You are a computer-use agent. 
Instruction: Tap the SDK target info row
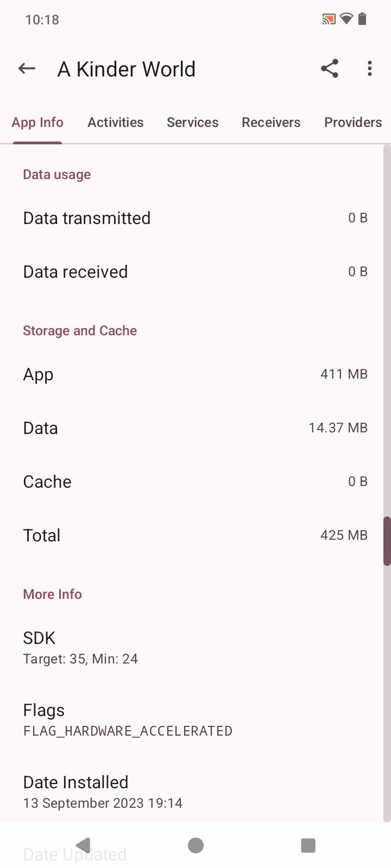pyautogui.click(x=195, y=648)
